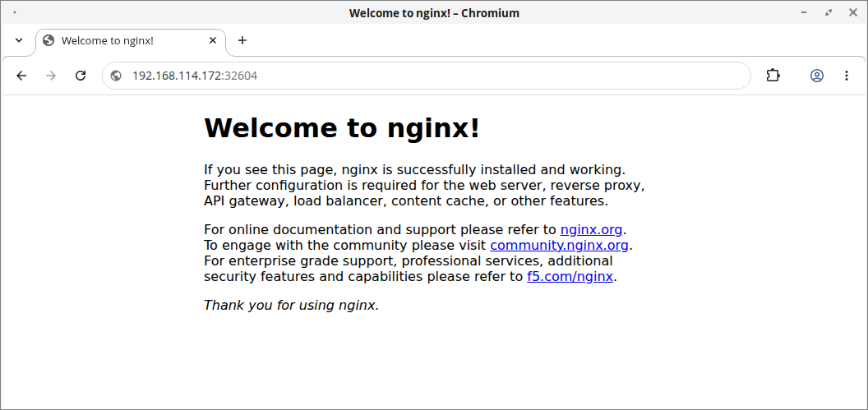Reload the nginx welcome page

tap(81, 76)
